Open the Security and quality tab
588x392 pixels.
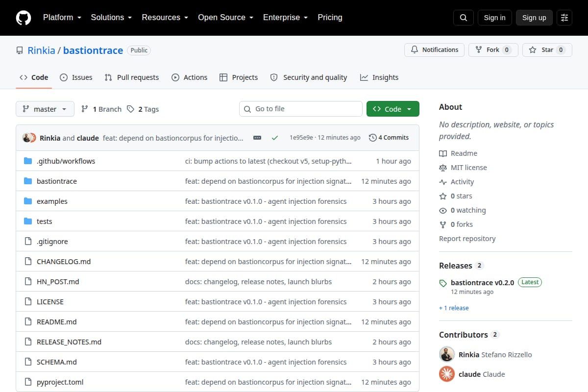(x=309, y=77)
